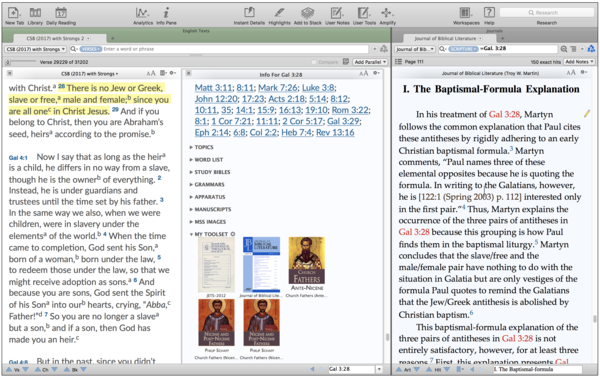Open the Library panel

click(x=35, y=15)
